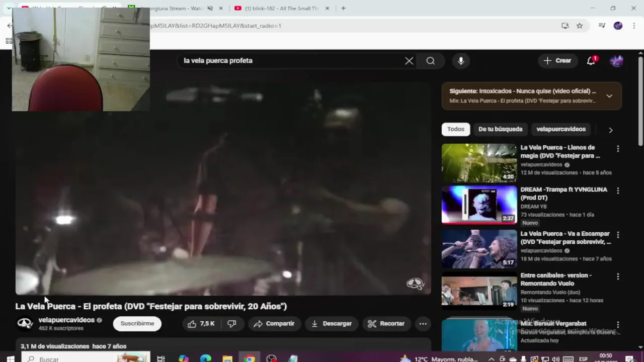Open the ESP language indicator

coord(583,359)
